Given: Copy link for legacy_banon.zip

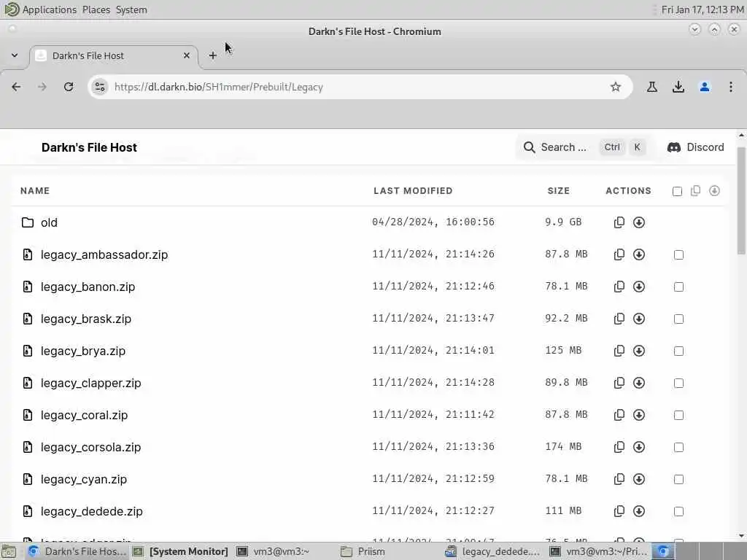Looking at the screenshot, I should tap(619, 287).
